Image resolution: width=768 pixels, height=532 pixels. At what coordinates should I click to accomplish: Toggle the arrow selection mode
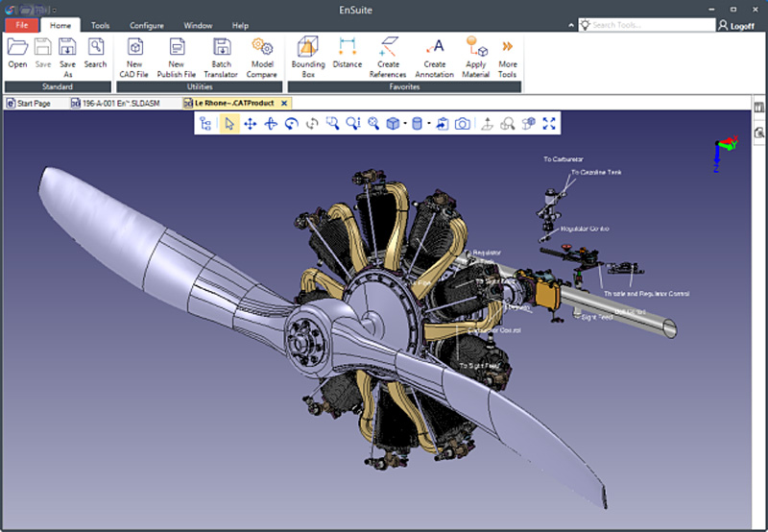(x=228, y=124)
